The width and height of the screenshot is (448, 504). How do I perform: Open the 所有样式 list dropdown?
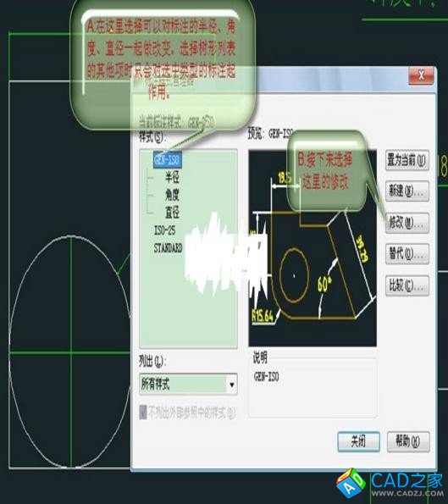(188, 384)
